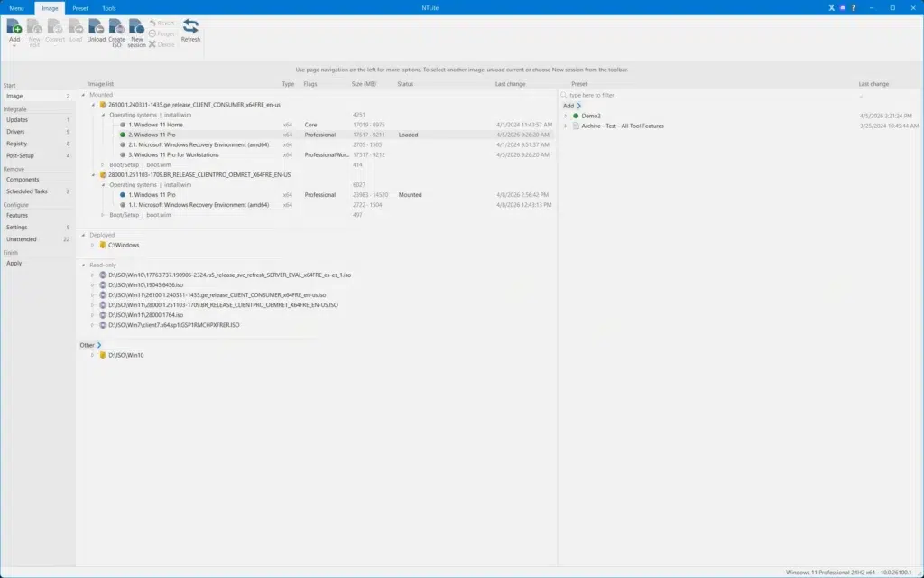Open the Menu tab
924x578 pixels.
coord(16,8)
